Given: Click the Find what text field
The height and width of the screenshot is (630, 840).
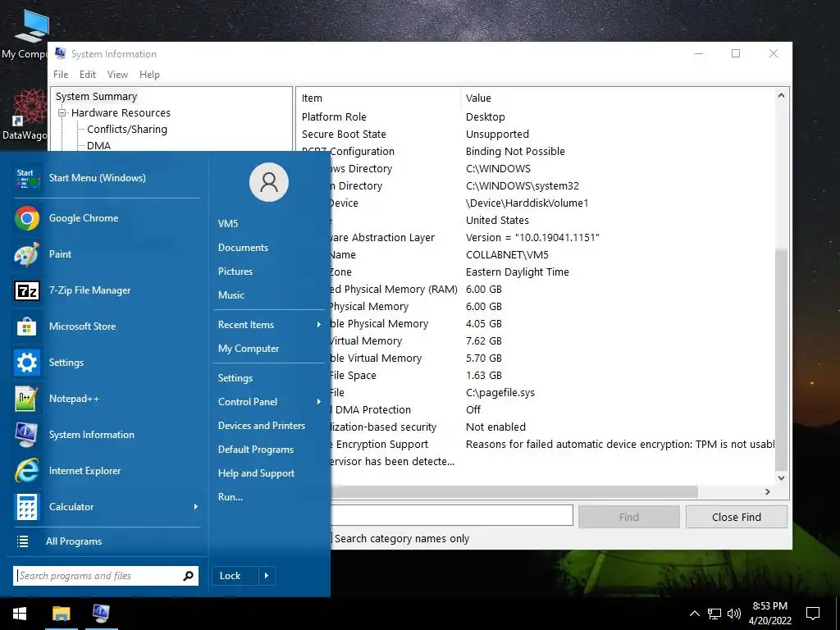Looking at the screenshot, I should [x=452, y=516].
